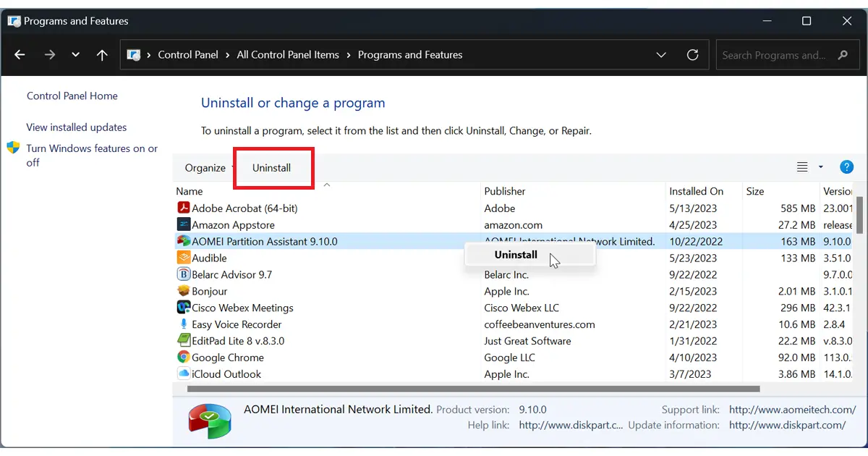Open the Organize dropdown menu
The height and width of the screenshot is (456, 868).
pyautogui.click(x=205, y=167)
